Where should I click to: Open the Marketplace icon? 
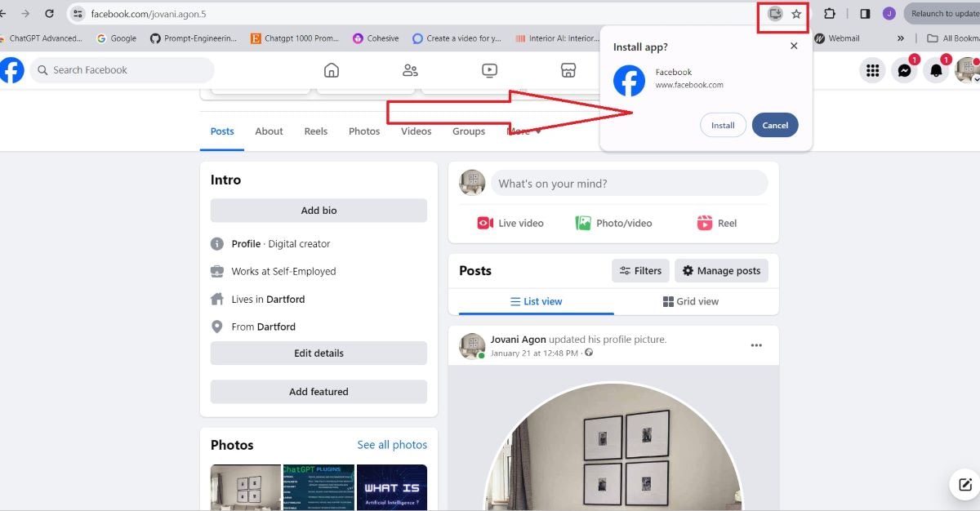568,70
